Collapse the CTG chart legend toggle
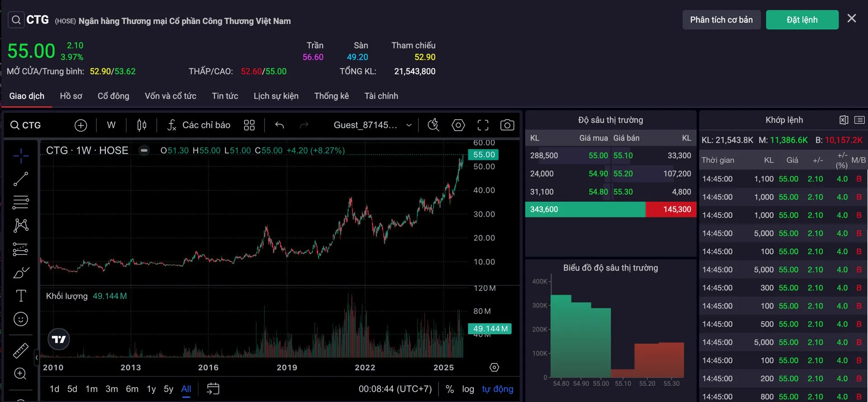 pyautogui.click(x=144, y=150)
